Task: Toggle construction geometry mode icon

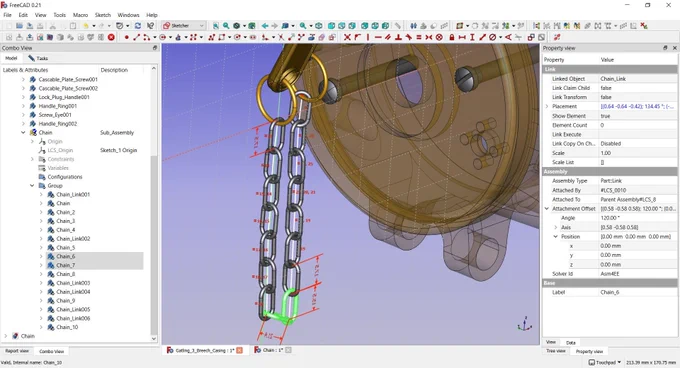Action: pos(332,37)
